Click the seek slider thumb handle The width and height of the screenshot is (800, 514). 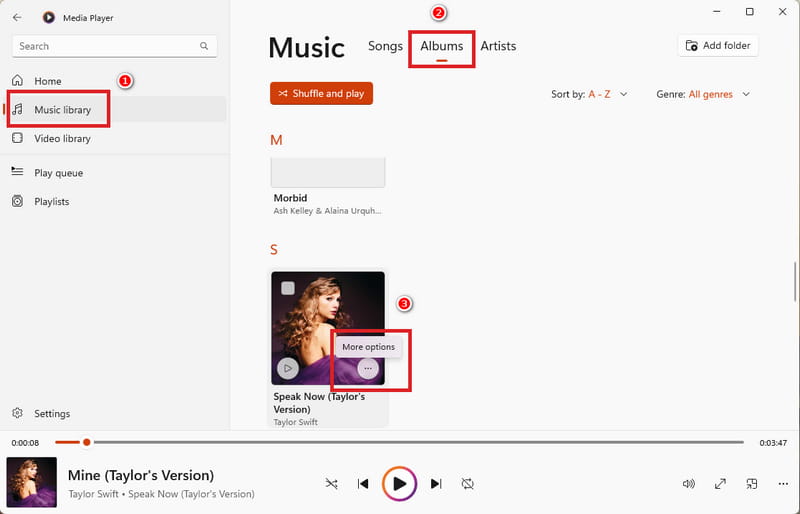(87, 442)
